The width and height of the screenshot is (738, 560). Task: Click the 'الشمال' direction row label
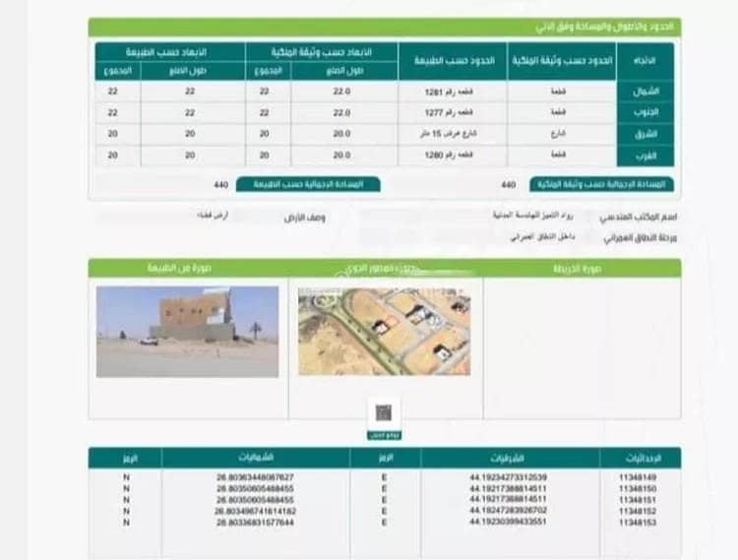[x=647, y=92]
